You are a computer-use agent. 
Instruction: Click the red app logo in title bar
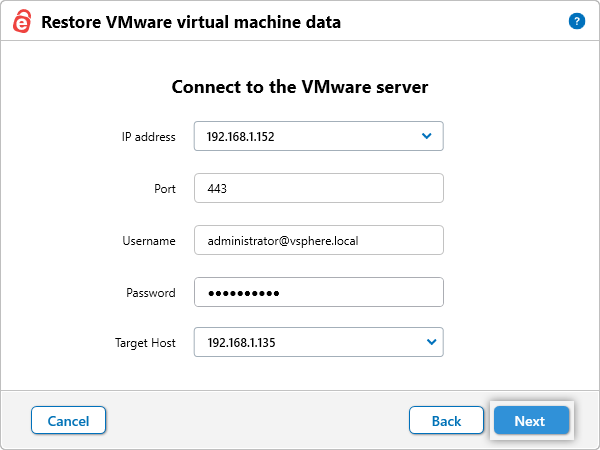coord(22,22)
